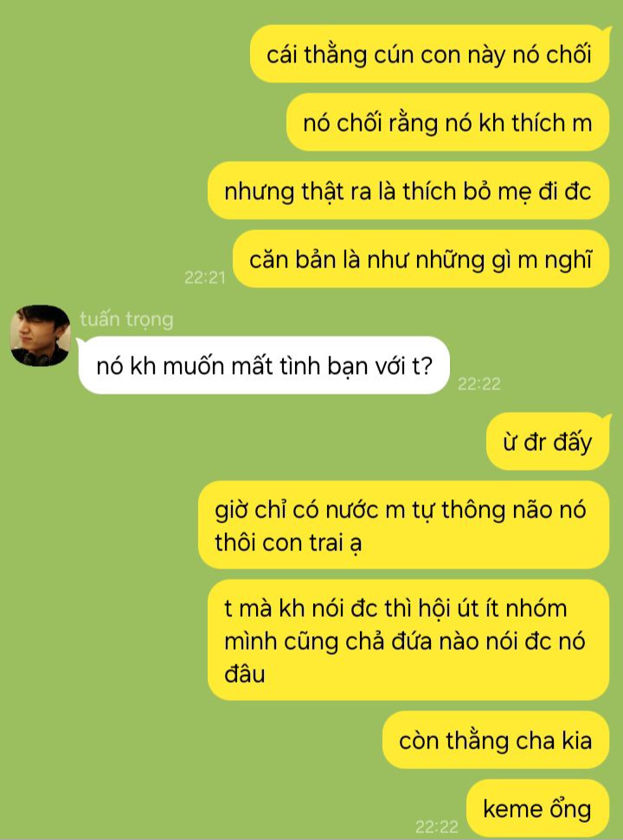Image resolution: width=623 pixels, height=840 pixels.
Task: Click the sender name tuấn trọng
Action: click(x=126, y=319)
